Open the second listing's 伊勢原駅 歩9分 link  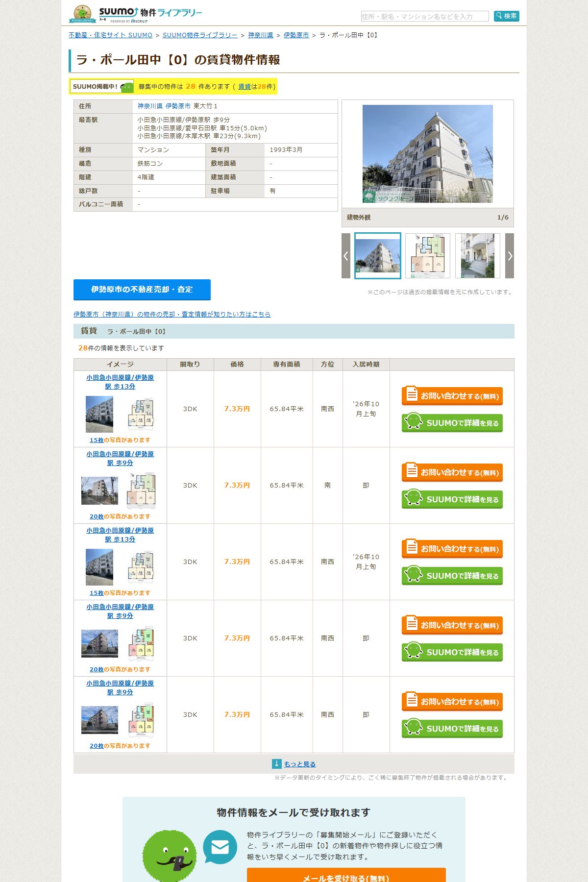pos(120,459)
